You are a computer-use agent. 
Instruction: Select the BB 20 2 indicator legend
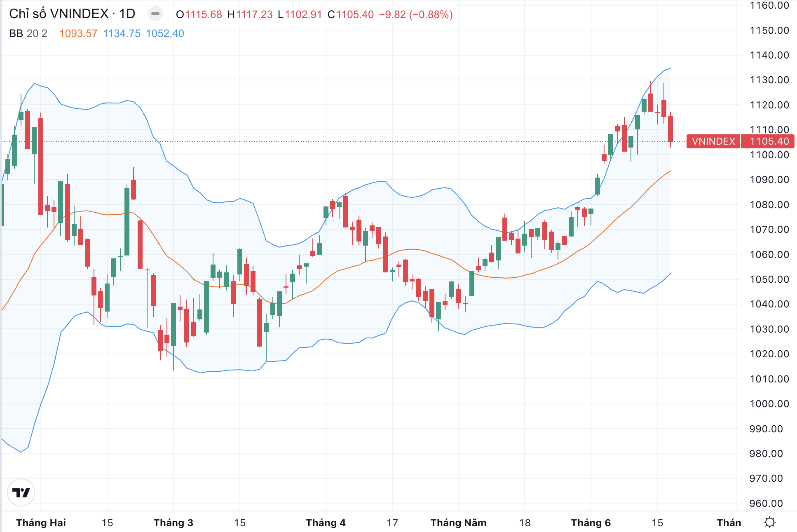[x=28, y=33]
